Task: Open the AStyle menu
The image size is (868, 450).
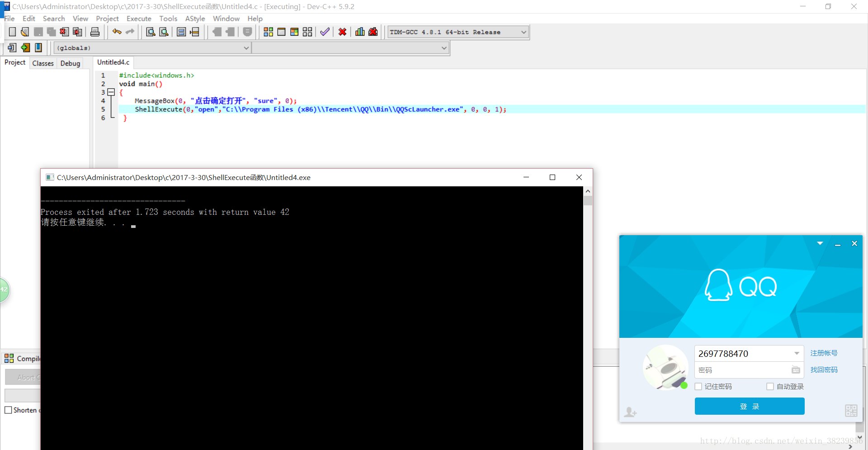Action: pos(195,19)
